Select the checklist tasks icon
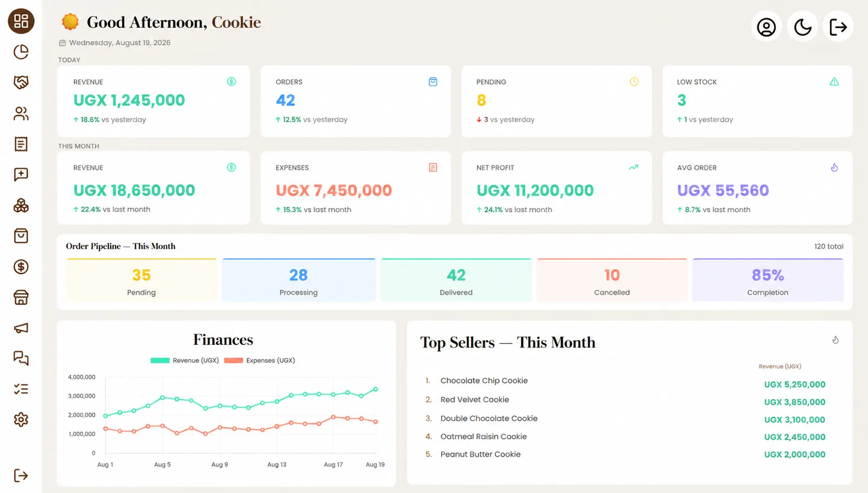The width and height of the screenshot is (868, 493). [x=21, y=389]
